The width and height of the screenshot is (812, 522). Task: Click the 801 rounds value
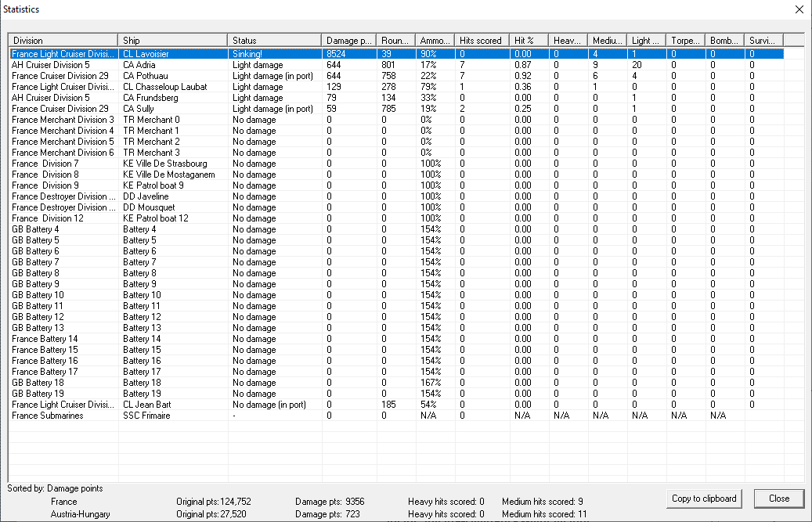pos(388,65)
